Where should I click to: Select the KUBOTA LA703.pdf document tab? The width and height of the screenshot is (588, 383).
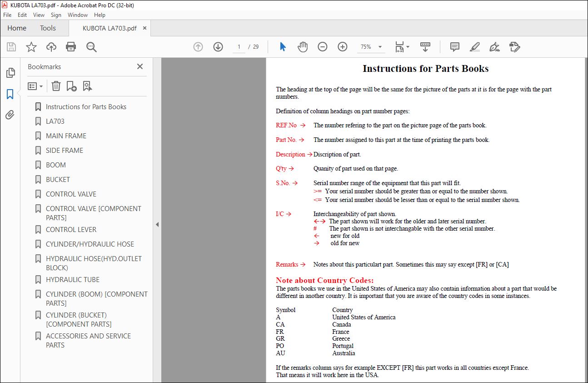click(x=110, y=28)
